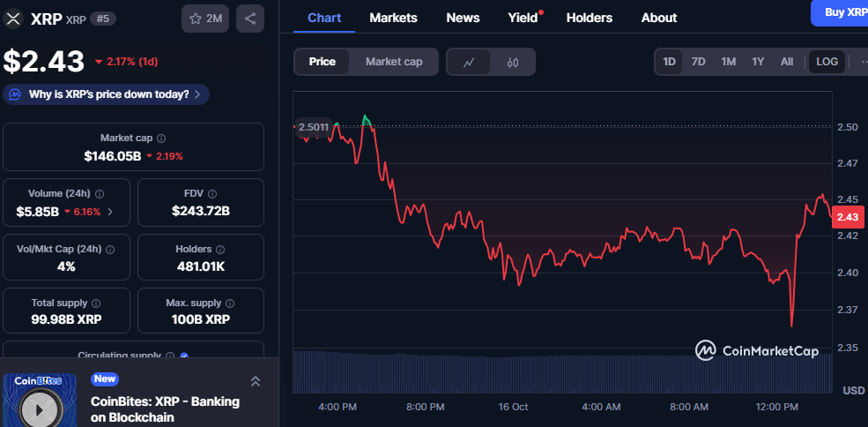Click the Buy XRP button

[843, 12]
